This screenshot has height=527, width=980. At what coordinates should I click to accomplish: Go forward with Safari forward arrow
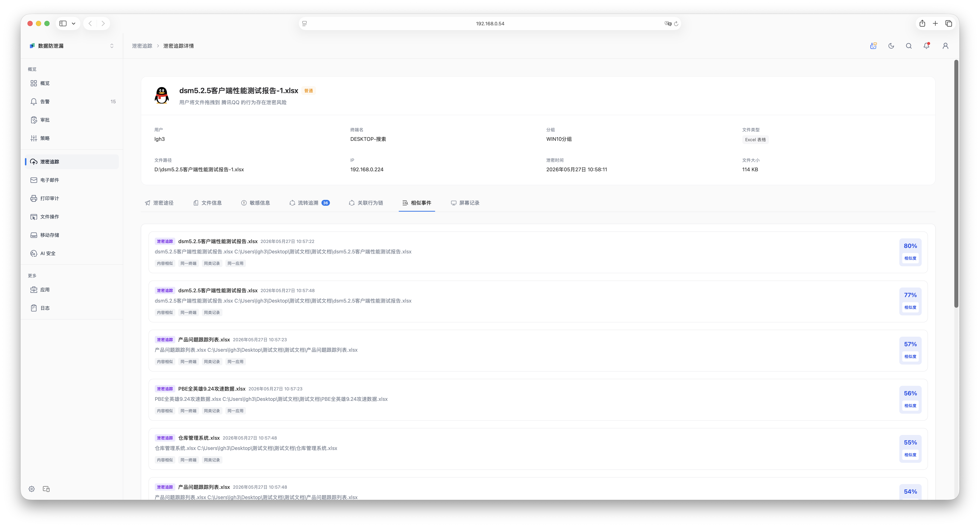click(103, 23)
